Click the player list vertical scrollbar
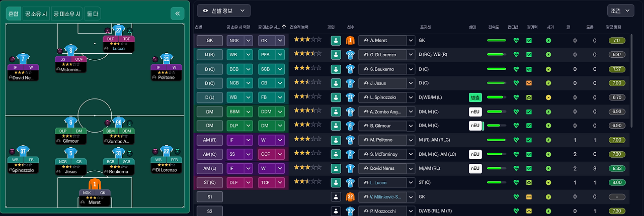644x216 pixels. click(x=630, y=80)
